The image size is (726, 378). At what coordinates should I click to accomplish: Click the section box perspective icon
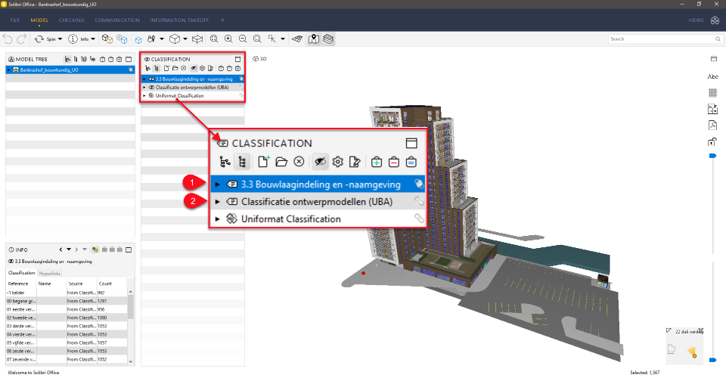click(x=198, y=39)
